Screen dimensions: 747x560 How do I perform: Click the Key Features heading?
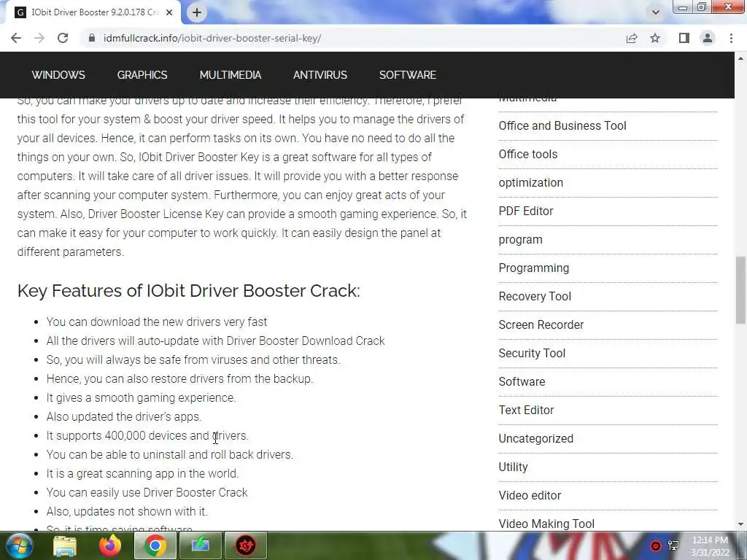189,290
